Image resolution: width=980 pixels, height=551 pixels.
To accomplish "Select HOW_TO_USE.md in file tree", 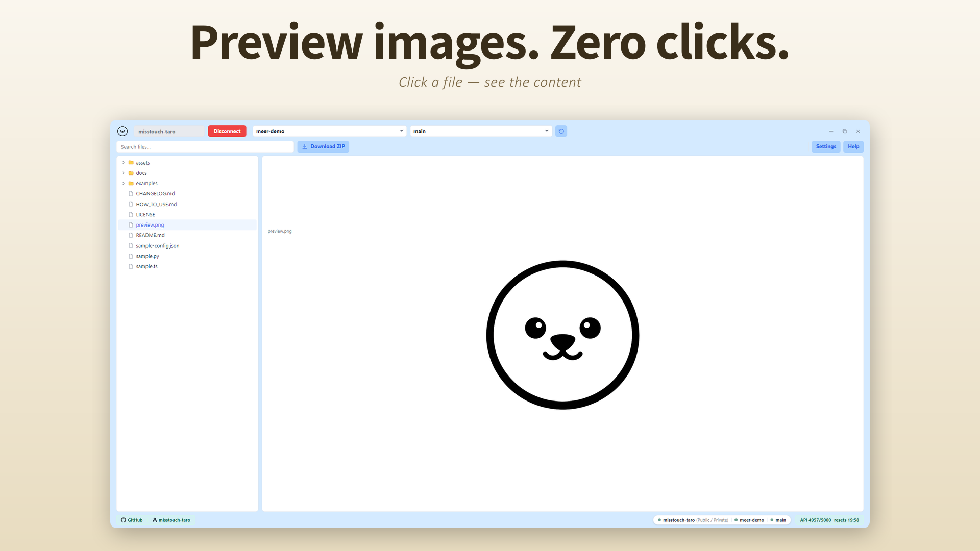I will point(187,204).
